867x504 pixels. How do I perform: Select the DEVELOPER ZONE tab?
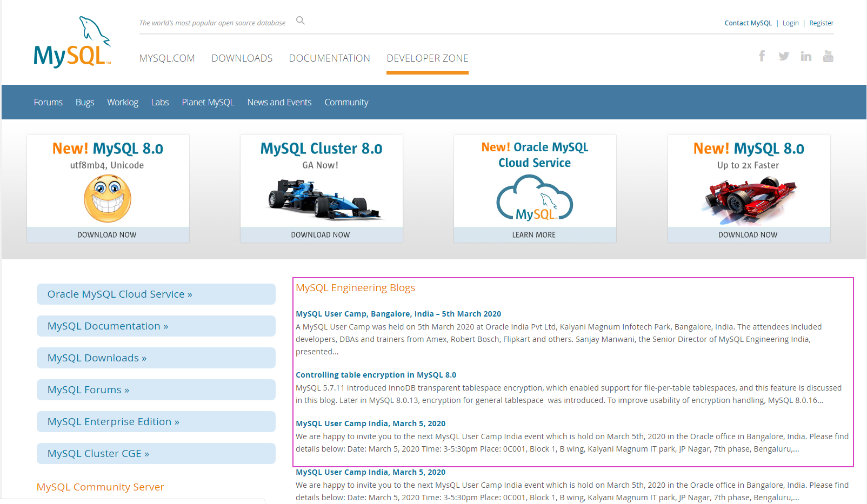(428, 58)
